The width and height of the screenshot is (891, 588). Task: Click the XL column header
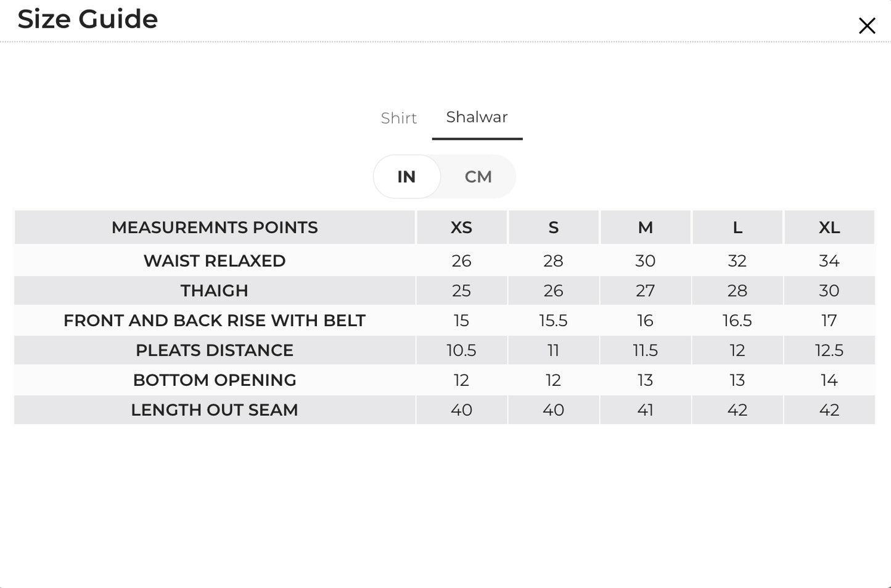coord(829,227)
